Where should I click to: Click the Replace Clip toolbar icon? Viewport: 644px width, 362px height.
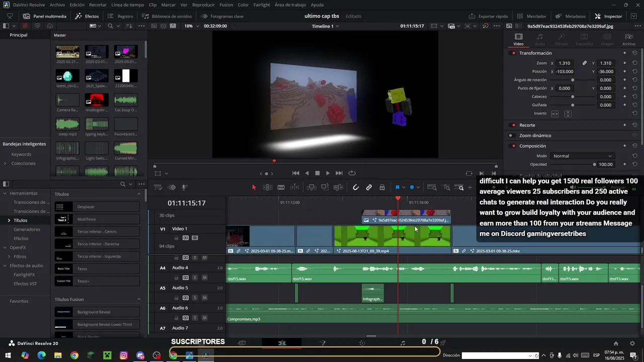[x=338, y=188]
